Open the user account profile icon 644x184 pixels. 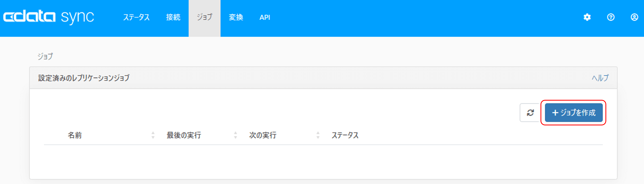pos(634,17)
